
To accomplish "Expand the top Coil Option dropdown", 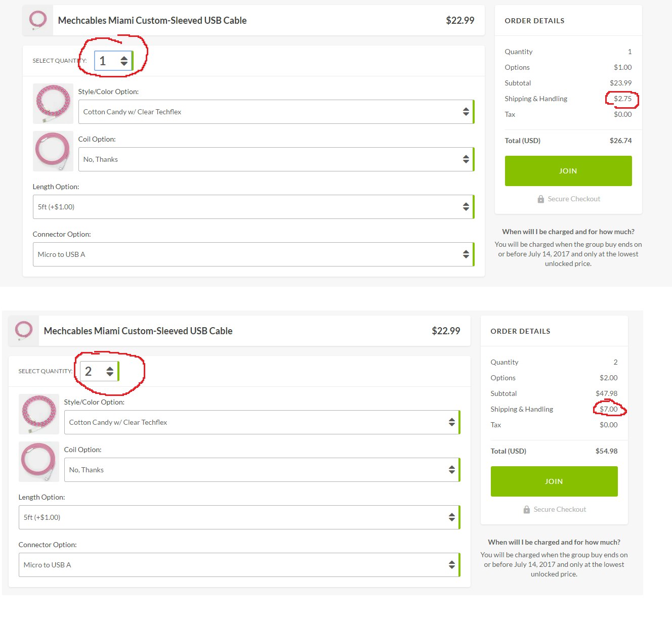I will click(276, 159).
